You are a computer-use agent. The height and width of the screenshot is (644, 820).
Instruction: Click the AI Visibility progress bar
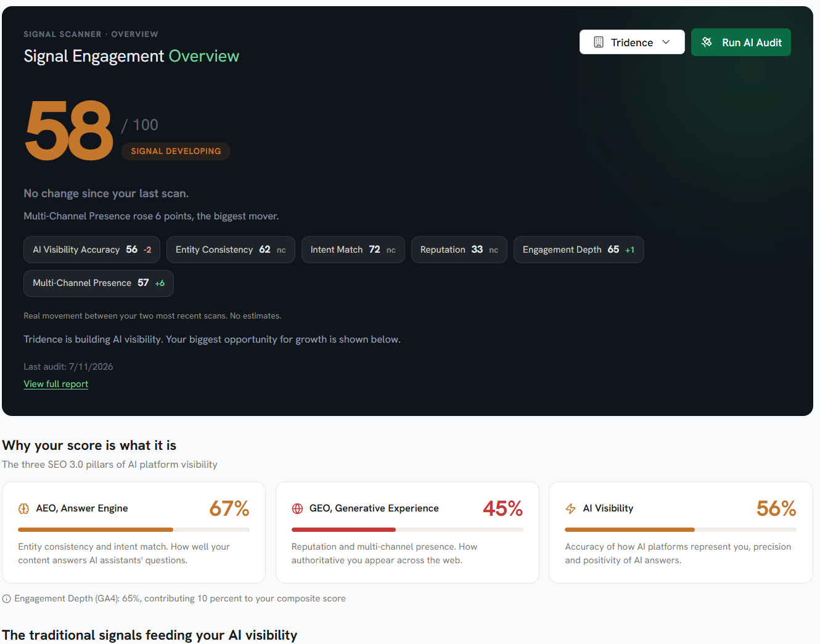click(x=681, y=529)
